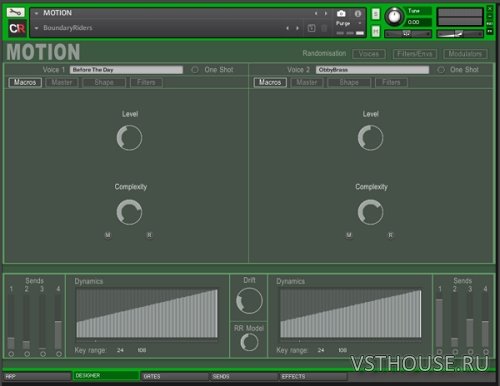Select next snapshot arrow beside BoundaryRiders
The height and width of the screenshot is (386, 500).
[297, 28]
